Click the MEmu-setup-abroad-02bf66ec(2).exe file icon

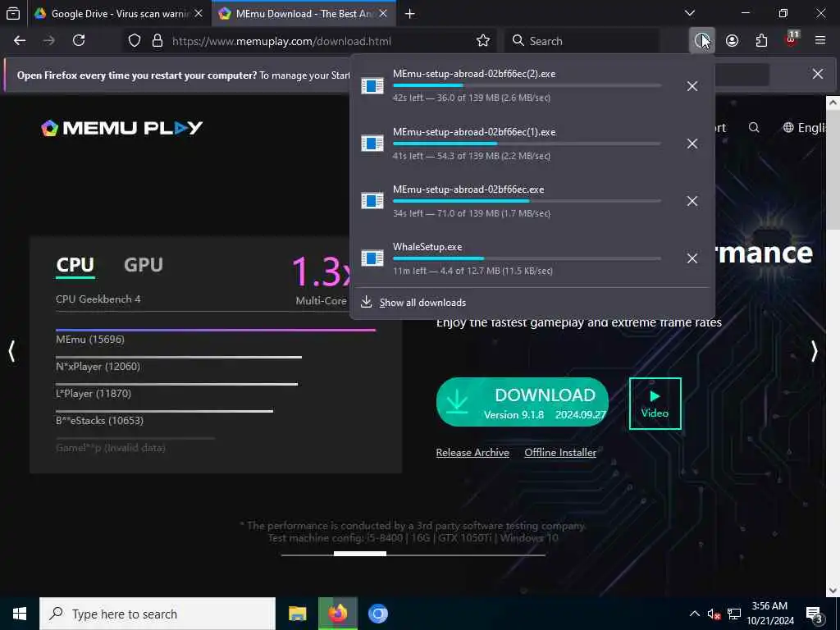(372, 85)
